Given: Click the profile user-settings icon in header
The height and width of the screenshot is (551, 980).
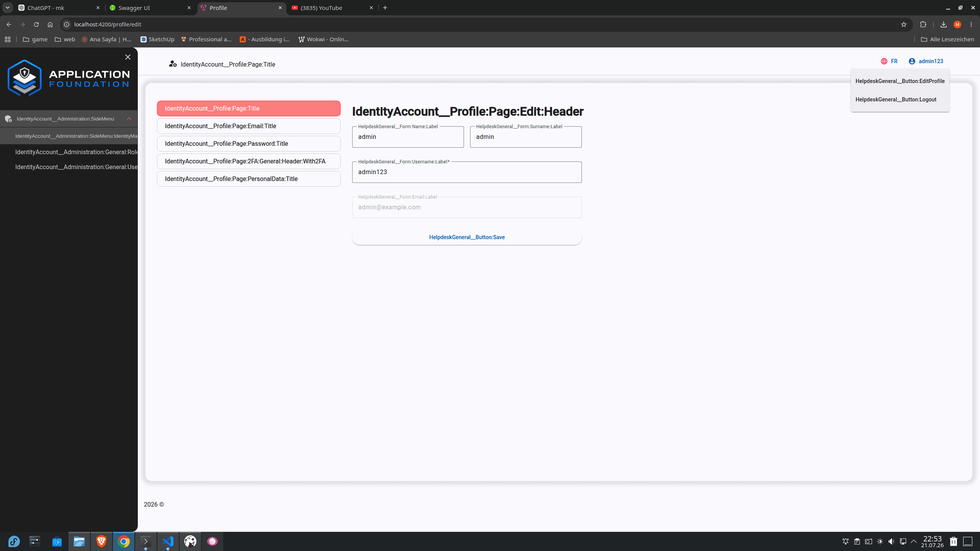Looking at the screenshot, I should click(173, 64).
